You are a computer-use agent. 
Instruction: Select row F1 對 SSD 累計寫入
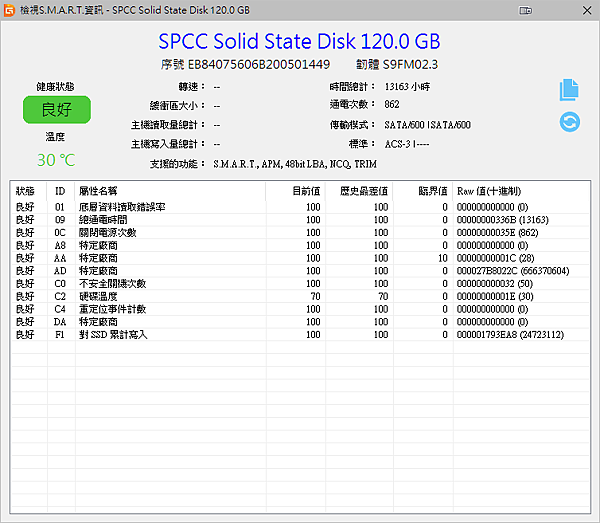300,335
